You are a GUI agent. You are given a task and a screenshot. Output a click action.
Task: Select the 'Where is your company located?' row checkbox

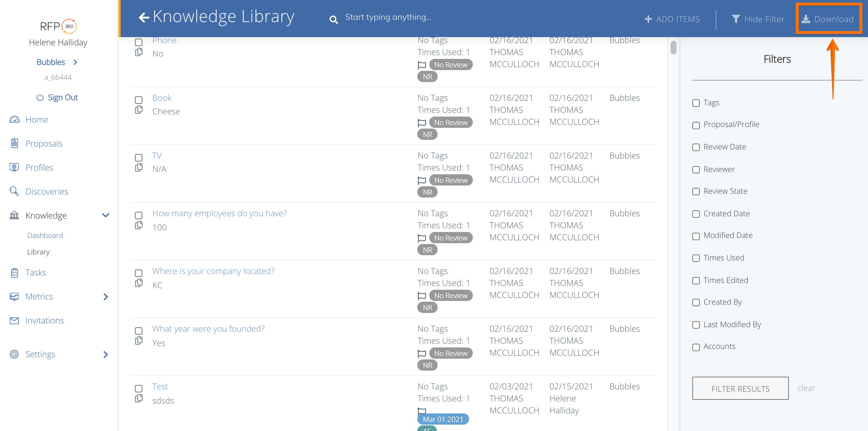point(139,273)
